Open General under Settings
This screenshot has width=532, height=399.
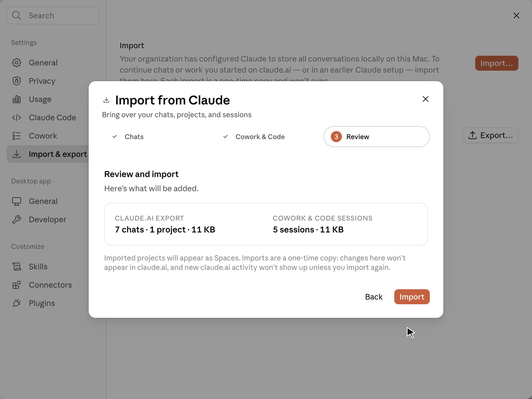[x=53, y=63]
